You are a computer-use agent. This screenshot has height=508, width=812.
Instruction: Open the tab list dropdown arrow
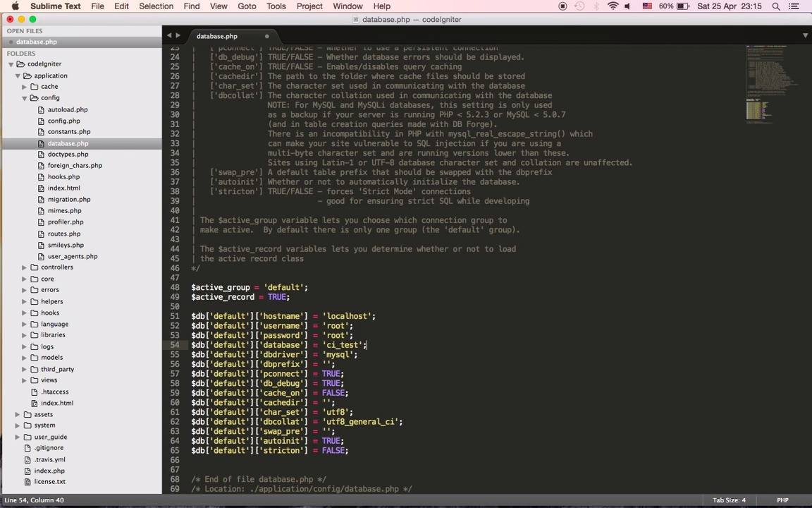[x=805, y=36]
